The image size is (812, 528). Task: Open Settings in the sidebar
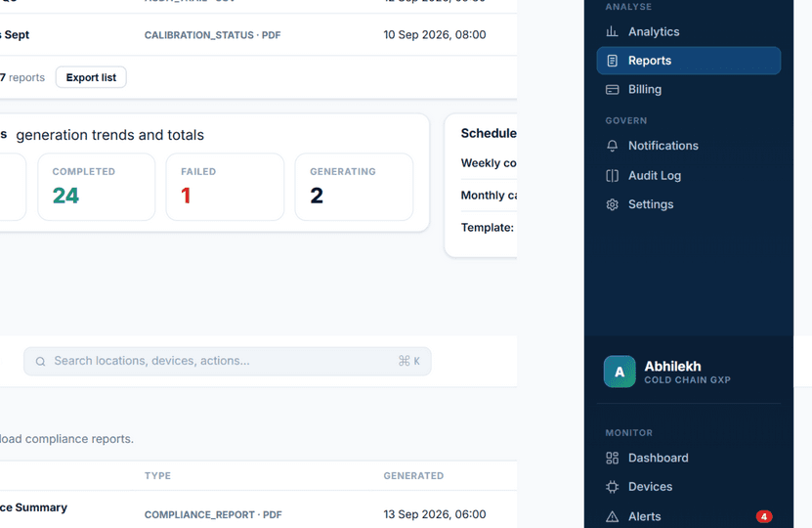(x=688, y=204)
